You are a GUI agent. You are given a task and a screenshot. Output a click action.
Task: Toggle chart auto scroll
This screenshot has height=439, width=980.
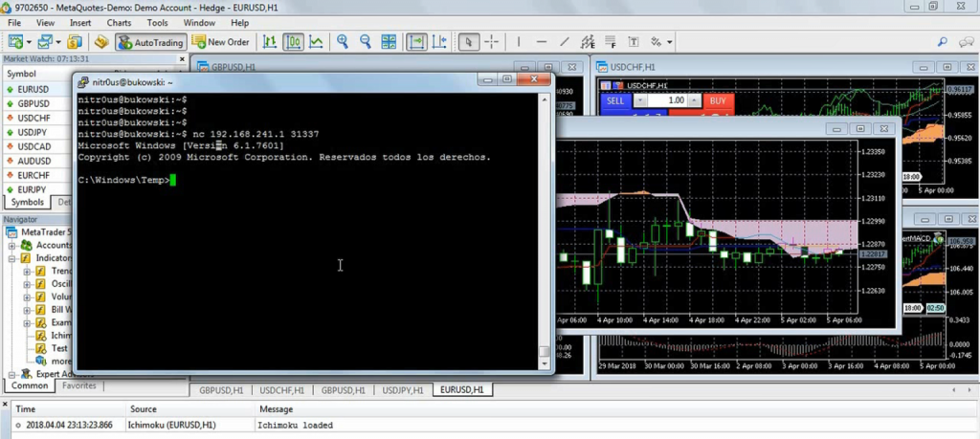click(x=415, y=42)
